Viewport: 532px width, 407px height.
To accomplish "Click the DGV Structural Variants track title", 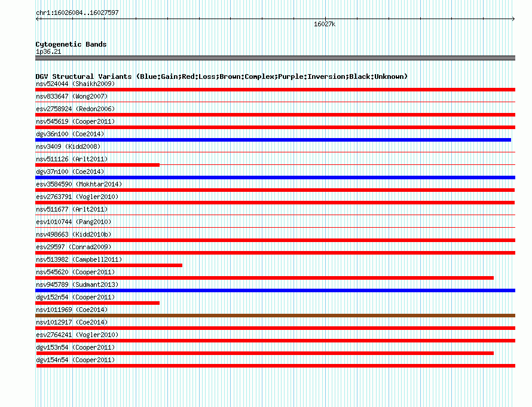I will tap(222, 76).
